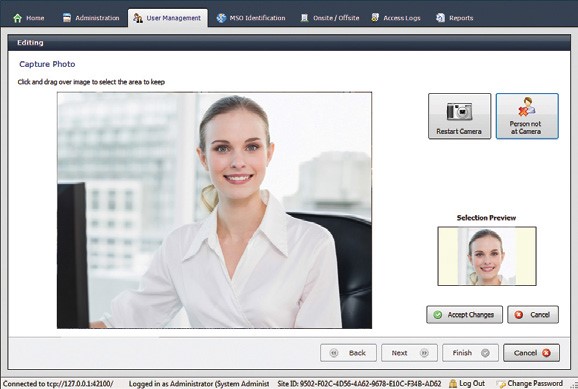
Task: Click the Access Logs icon
Action: (375, 17)
